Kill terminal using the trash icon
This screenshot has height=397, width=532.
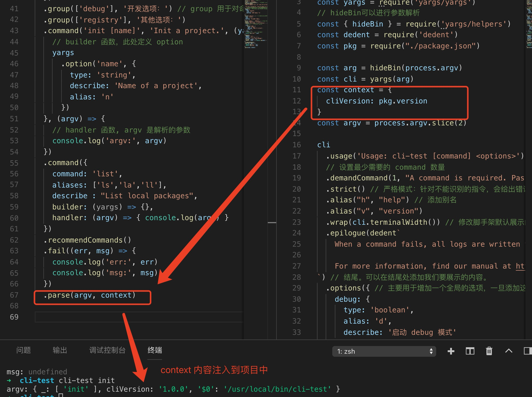tap(489, 351)
